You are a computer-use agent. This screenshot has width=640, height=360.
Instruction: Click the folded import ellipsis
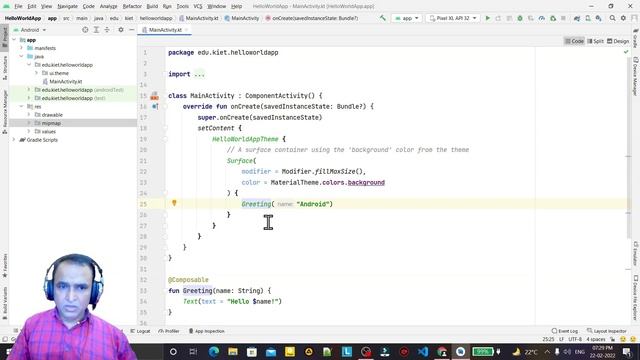tap(199, 74)
